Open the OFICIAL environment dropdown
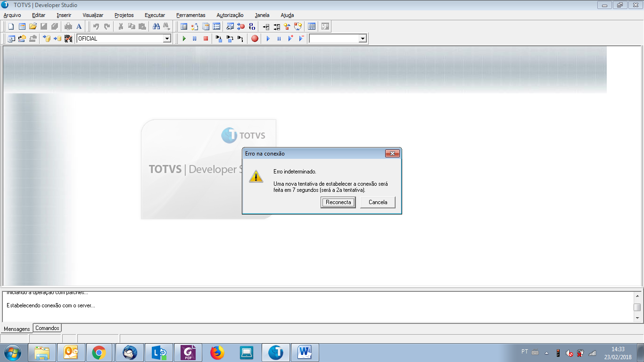The height and width of the screenshot is (362, 644). pos(167,39)
